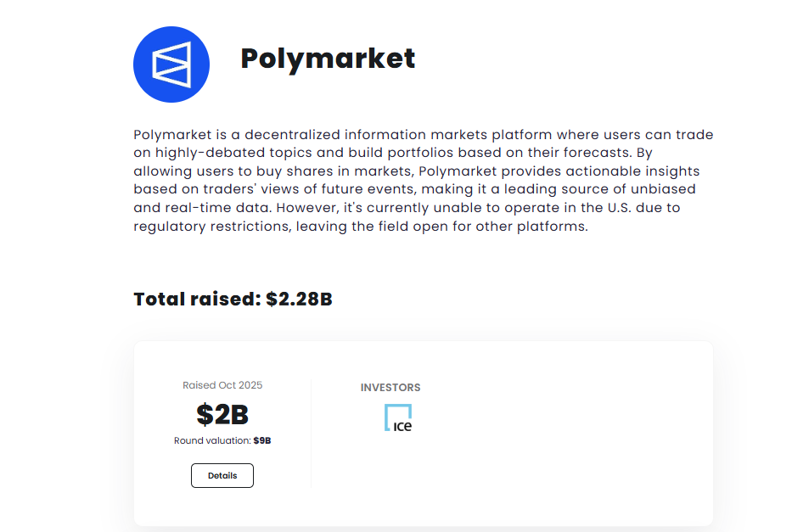Click the $9B valuation value
Screen dimensions: 792x532
tap(262, 441)
